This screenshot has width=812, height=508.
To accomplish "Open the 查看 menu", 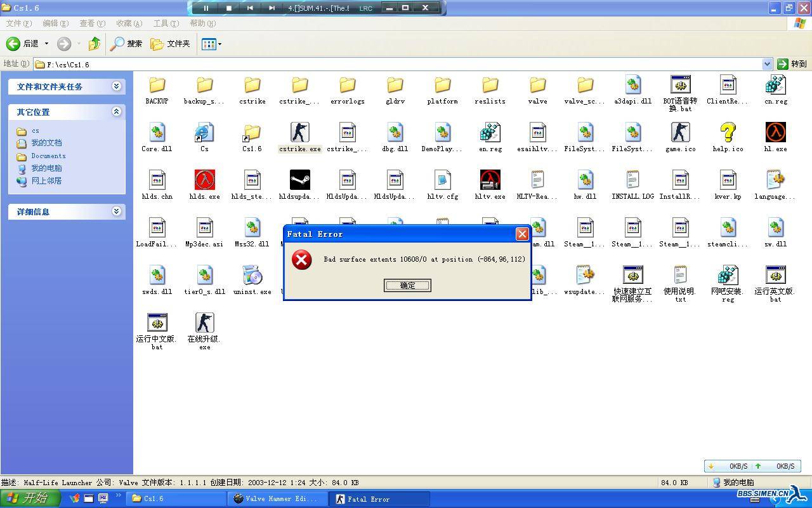I will [x=92, y=23].
